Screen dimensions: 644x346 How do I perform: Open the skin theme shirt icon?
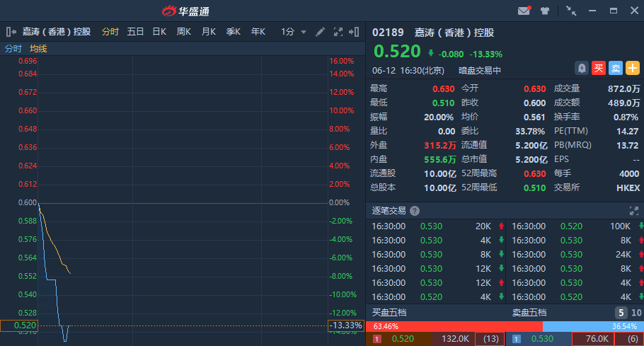545,11
